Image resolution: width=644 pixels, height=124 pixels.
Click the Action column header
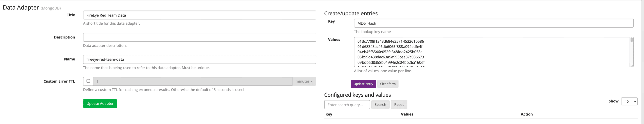pos(527,114)
